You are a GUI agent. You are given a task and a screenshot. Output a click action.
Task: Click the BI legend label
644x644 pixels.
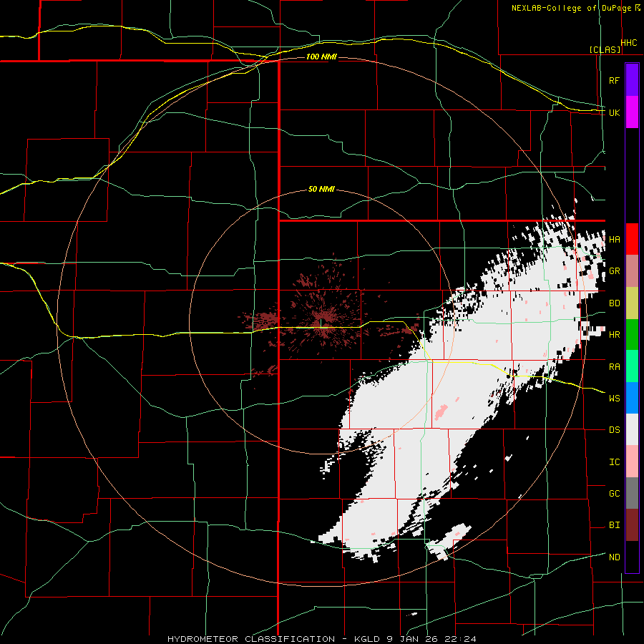[x=614, y=525]
